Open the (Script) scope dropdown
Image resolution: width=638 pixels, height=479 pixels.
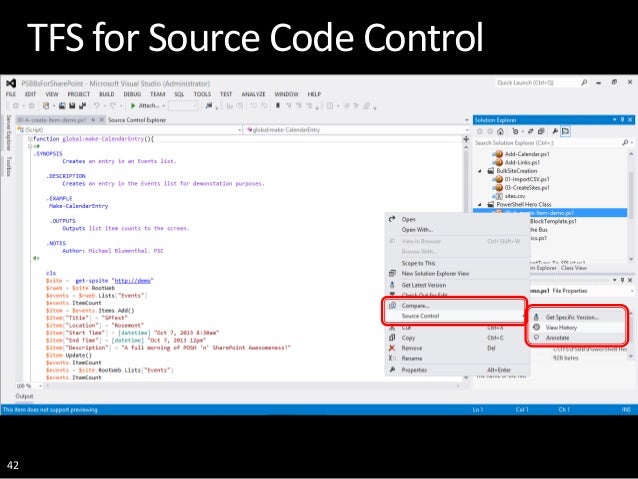(129, 130)
